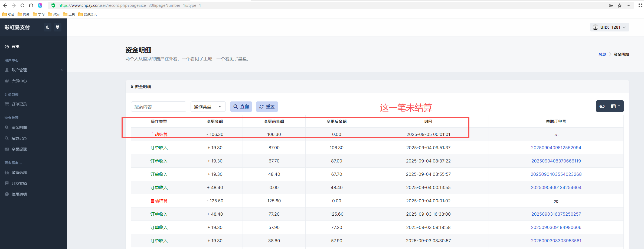Click the browser home icon
This screenshot has width=644, height=249.
tap(31, 5)
